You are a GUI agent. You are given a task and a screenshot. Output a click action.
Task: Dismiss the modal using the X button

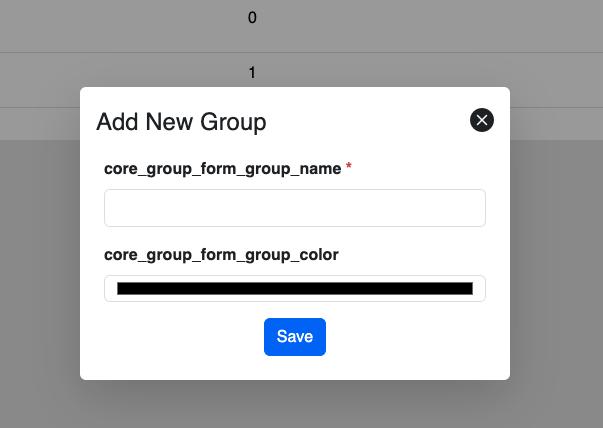[x=482, y=121]
